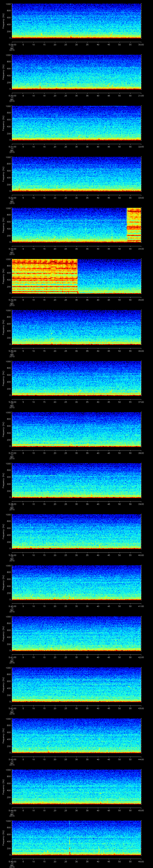Open the spectrogram starting at 5:29:00

pos(76,21)
